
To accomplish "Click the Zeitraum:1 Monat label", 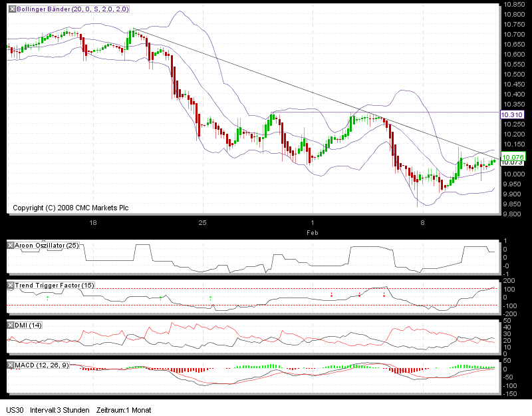I will (x=124, y=410).
